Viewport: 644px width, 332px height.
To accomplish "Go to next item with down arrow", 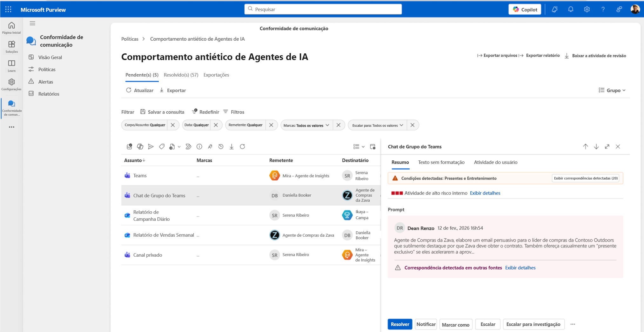I will pyautogui.click(x=596, y=146).
